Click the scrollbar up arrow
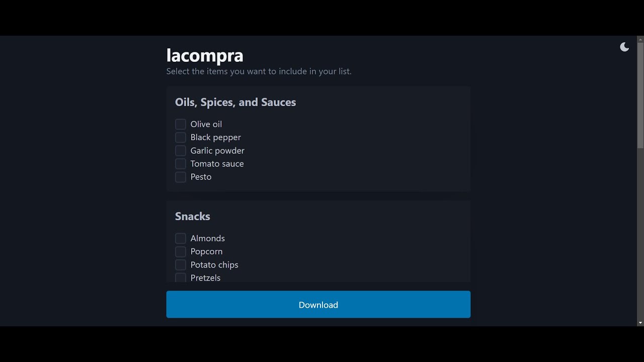 [x=639, y=39]
